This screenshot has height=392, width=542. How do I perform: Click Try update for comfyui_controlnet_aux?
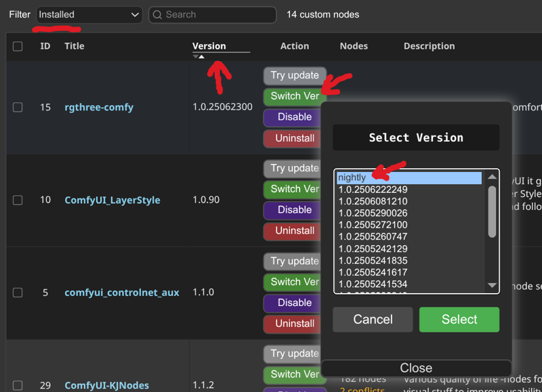(293, 261)
